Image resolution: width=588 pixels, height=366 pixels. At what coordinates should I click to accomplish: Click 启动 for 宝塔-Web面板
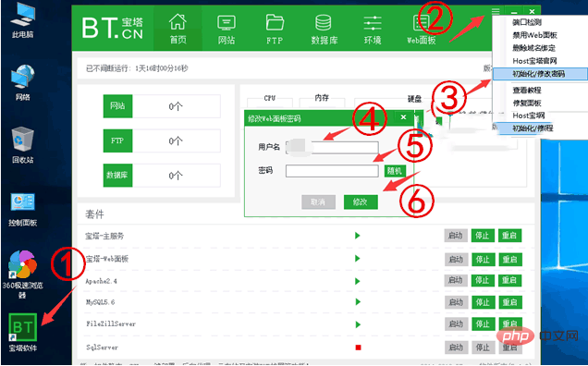456,259
